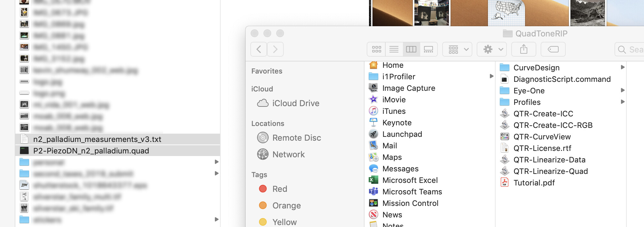Open the QTR-CurveView application

[x=542, y=137]
